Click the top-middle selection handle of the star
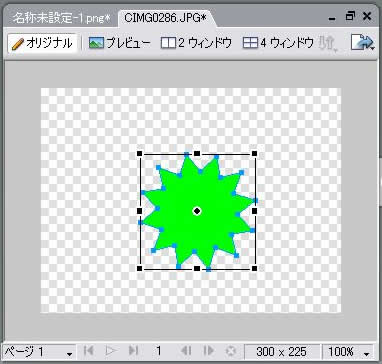 [x=197, y=153]
